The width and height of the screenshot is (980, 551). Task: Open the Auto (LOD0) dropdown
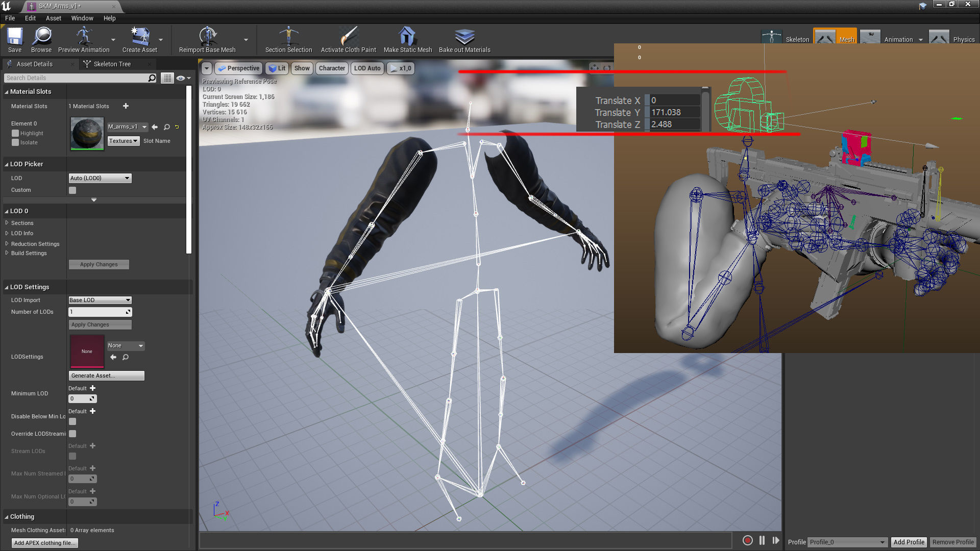100,178
